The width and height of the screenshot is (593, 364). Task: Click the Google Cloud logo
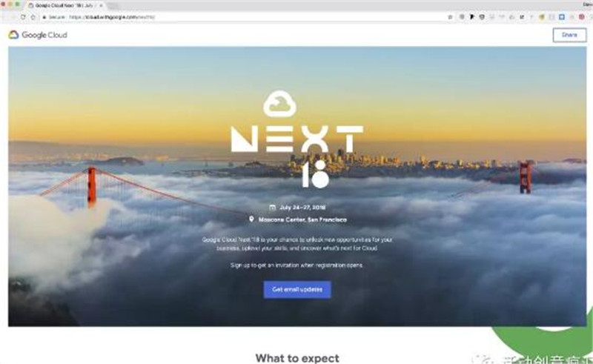coord(38,35)
